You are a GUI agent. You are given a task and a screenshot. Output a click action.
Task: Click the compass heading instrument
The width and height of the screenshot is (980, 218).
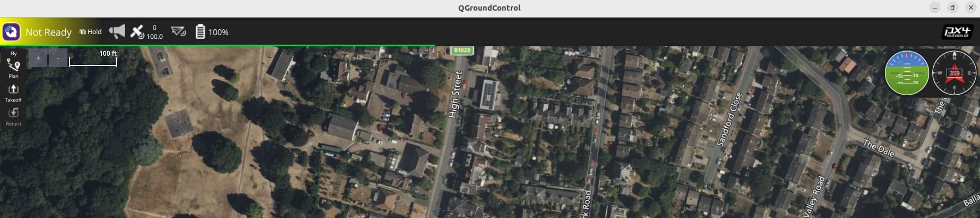click(955, 73)
